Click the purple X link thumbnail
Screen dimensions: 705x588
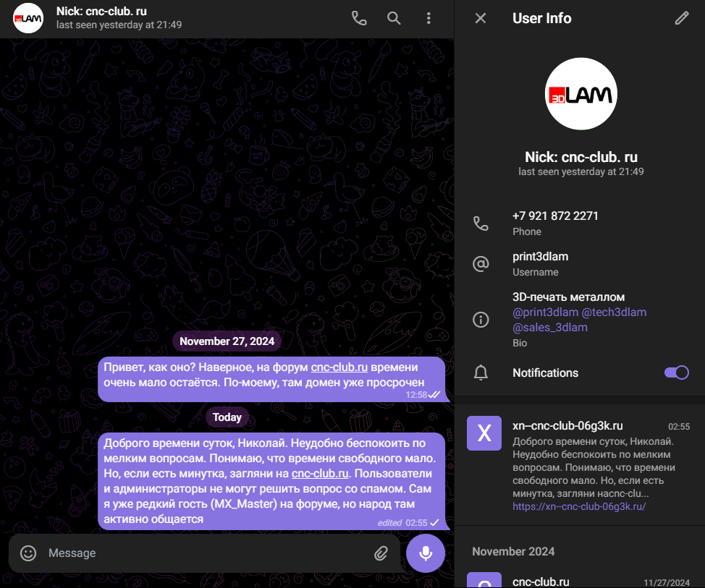(484, 433)
